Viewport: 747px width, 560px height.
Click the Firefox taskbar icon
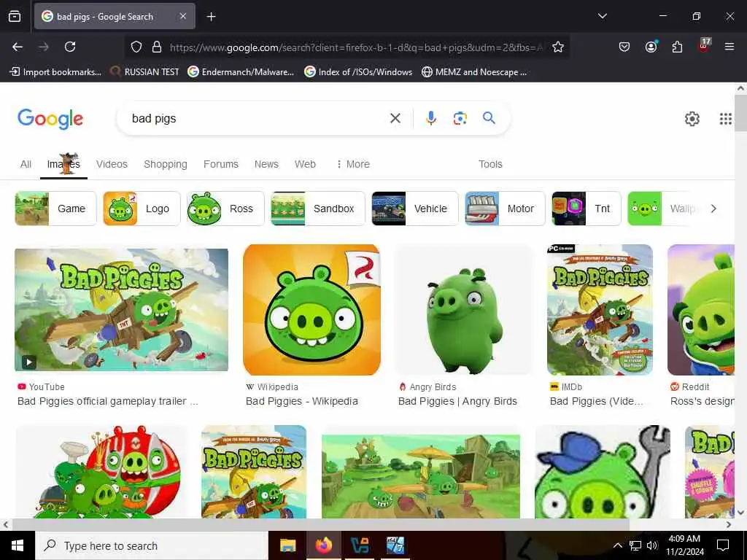pyautogui.click(x=323, y=545)
